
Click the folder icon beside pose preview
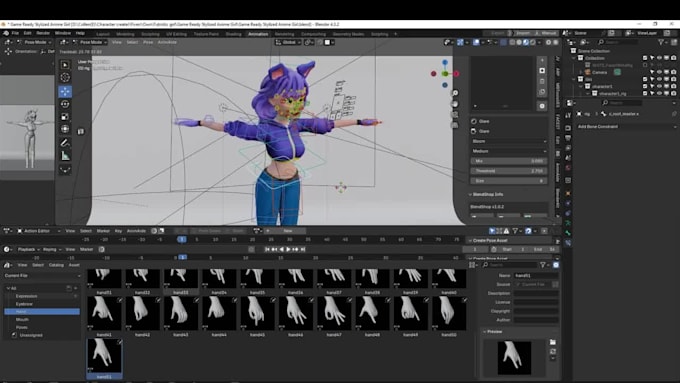point(552,343)
